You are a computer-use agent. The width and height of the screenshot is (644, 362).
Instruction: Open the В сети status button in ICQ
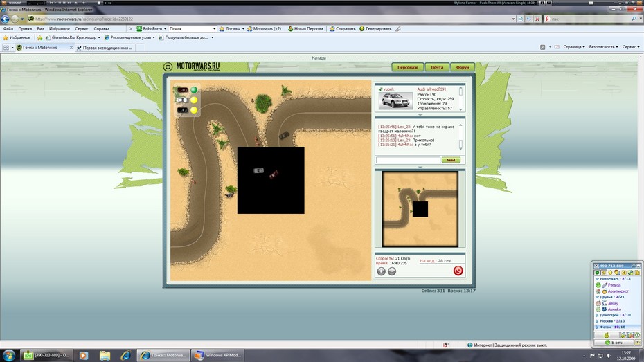pos(614,343)
